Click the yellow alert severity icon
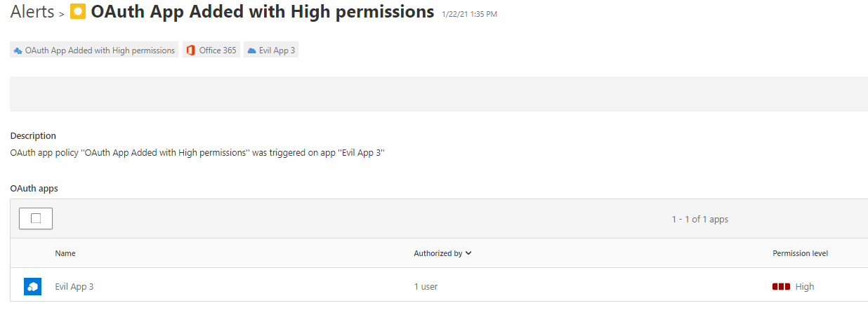868x329 pixels. 78,13
